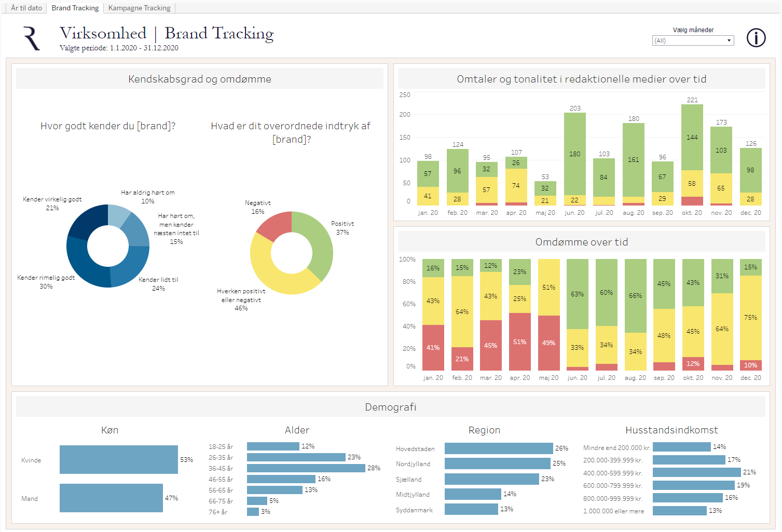
Task: Click the apr. 20 red 51% reputation segment
Action: coord(519,342)
